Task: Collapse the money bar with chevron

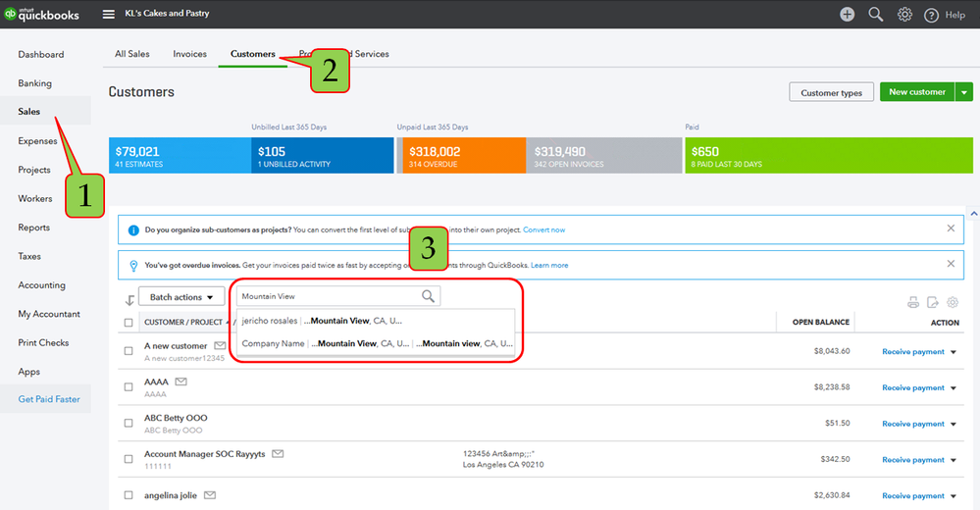Action: 974,214
